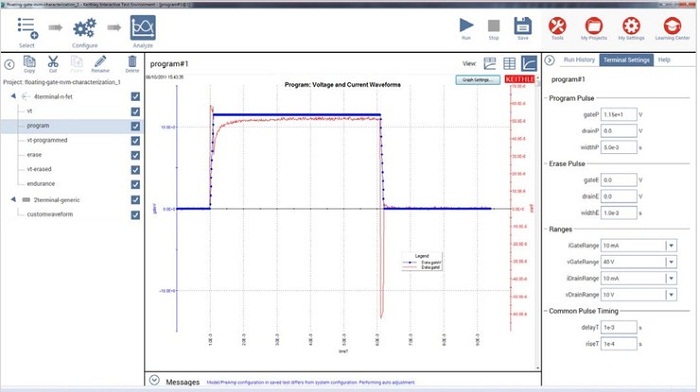Toggle the endurance test checkbox
The height and width of the screenshot is (392, 700).
(x=135, y=184)
